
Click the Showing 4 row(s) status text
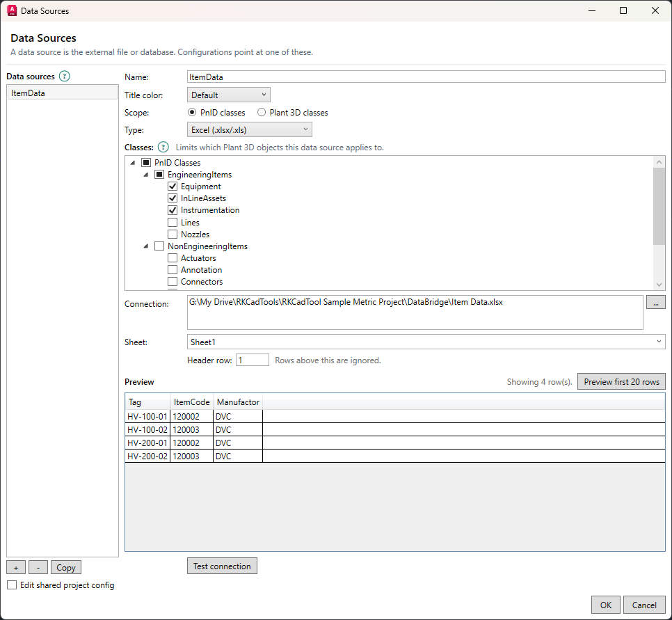(x=539, y=381)
